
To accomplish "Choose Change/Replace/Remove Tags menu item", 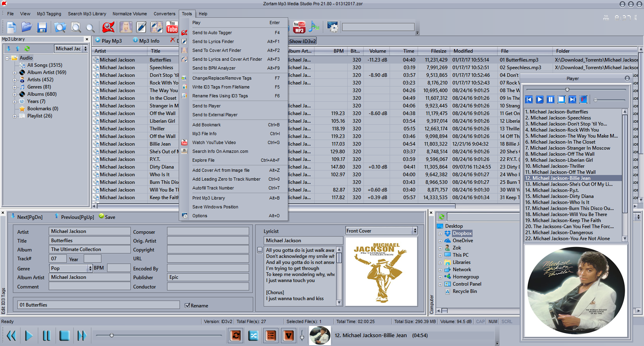I will (x=233, y=78).
